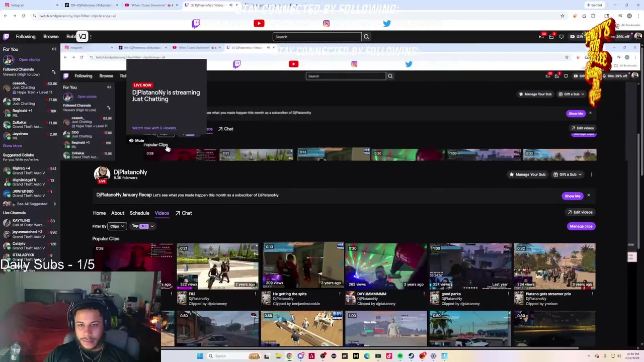Open options for Platano gets streamer prio
Viewport: 644px width, 362px height.
(593, 294)
